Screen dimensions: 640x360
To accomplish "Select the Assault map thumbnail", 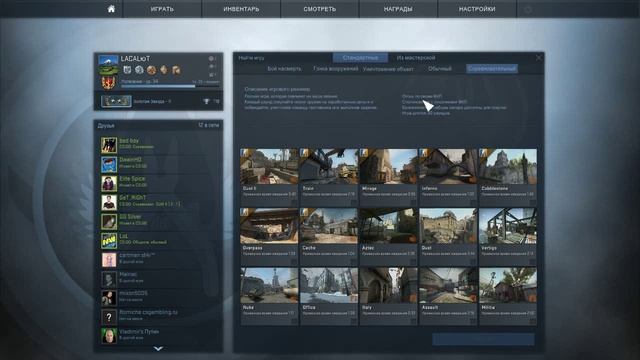I will [448, 285].
